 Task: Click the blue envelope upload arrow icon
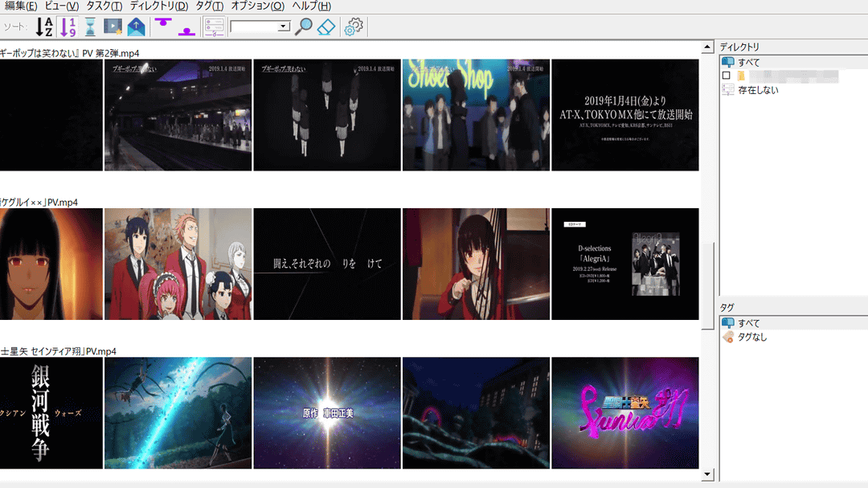[x=136, y=27]
